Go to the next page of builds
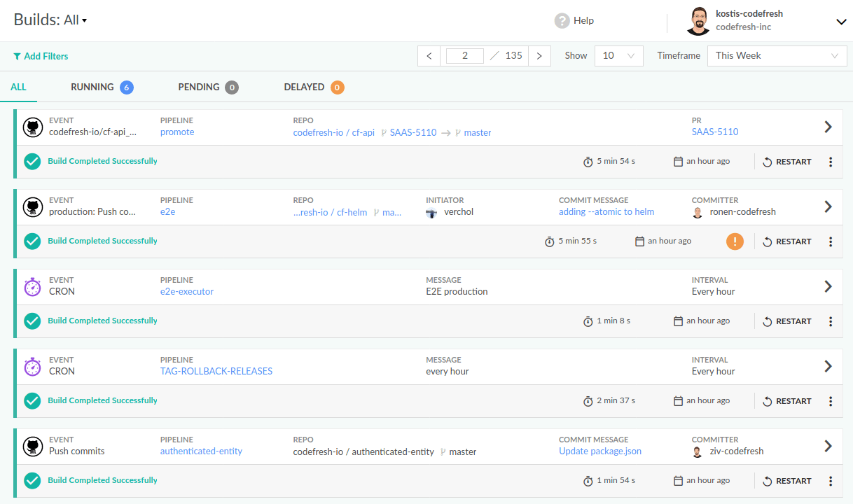Image resolution: width=853 pixels, height=504 pixels. point(539,55)
